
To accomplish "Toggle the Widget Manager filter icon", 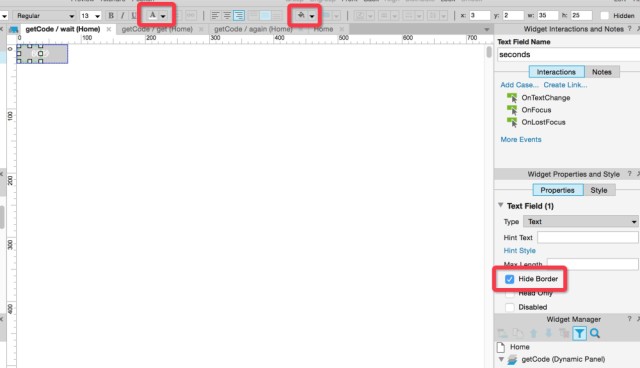I will (579, 333).
